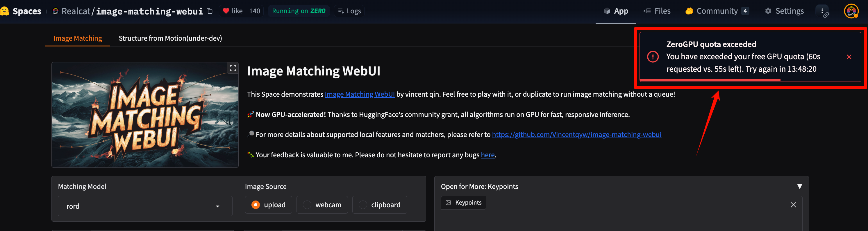Click the heart like icon
Image resolution: width=868 pixels, height=231 pixels.
tap(226, 11)
